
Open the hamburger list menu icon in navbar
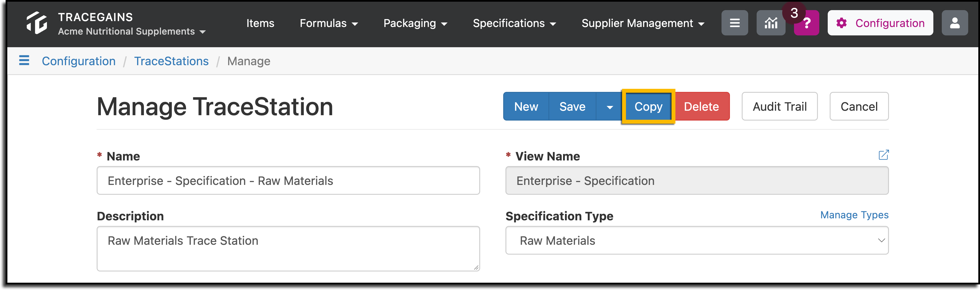(735, 23)
